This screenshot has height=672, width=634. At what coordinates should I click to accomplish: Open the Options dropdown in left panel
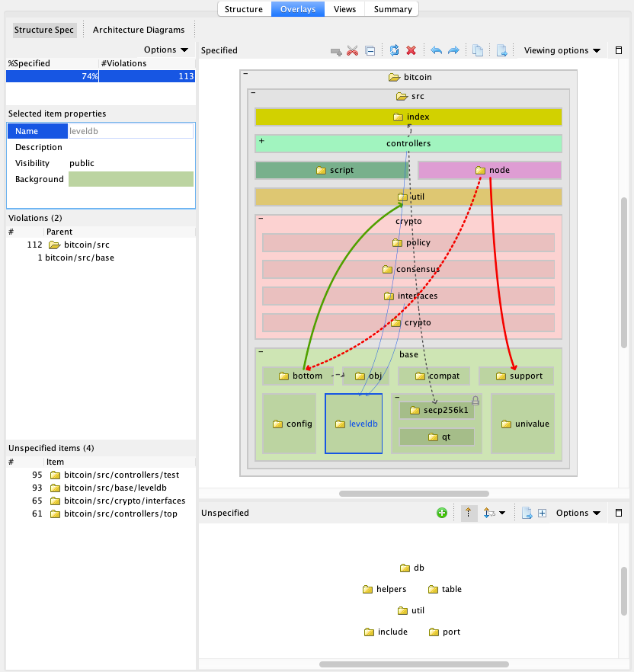pyautogui.click(x=165, y=50)
